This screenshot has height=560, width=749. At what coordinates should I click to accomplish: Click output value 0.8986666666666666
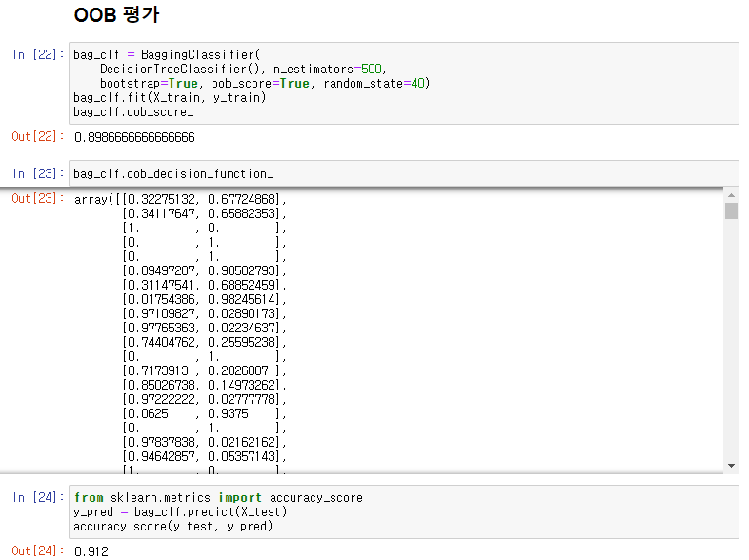134,137
